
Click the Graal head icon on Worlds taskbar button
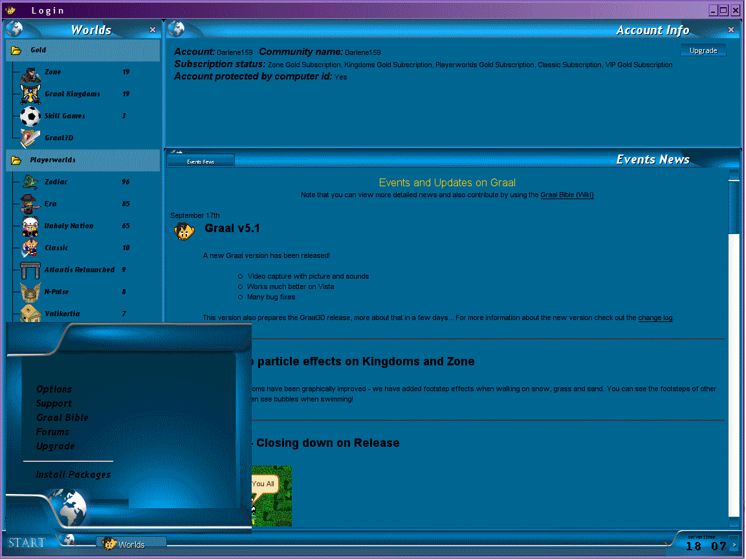pyautogui.click(x=109, y=543)
